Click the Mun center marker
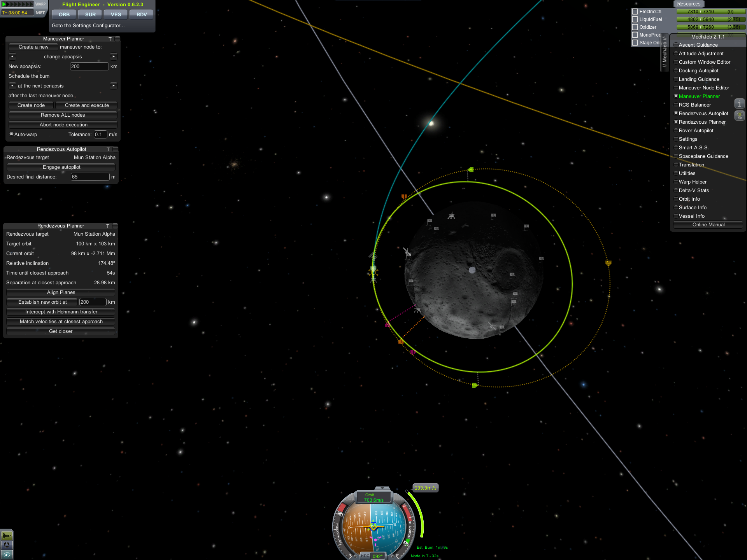The height and width of the screenshot is (560, 747). (x=472, y=270)
